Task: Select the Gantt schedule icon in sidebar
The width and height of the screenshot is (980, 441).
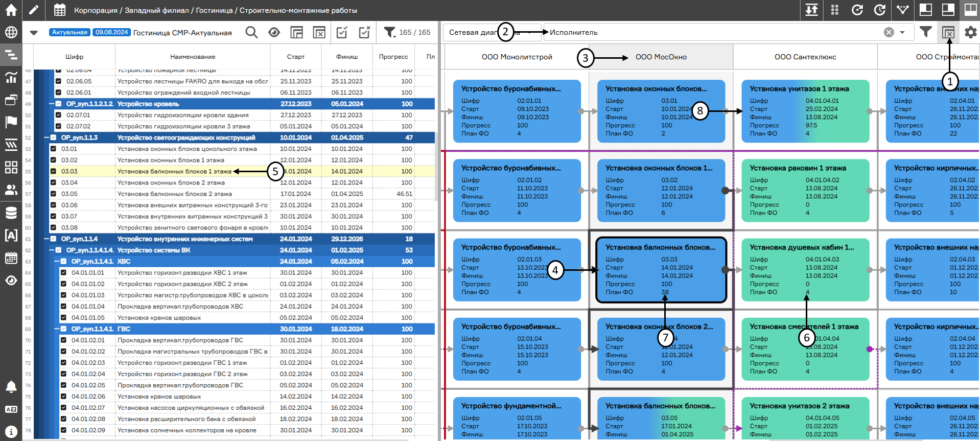Action: point(11,54)
